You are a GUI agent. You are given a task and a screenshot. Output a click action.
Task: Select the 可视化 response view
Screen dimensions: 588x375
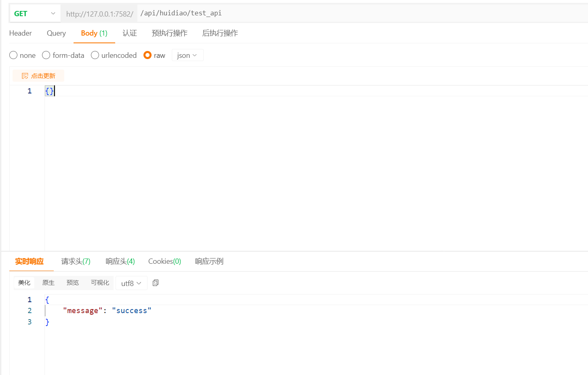100,283
